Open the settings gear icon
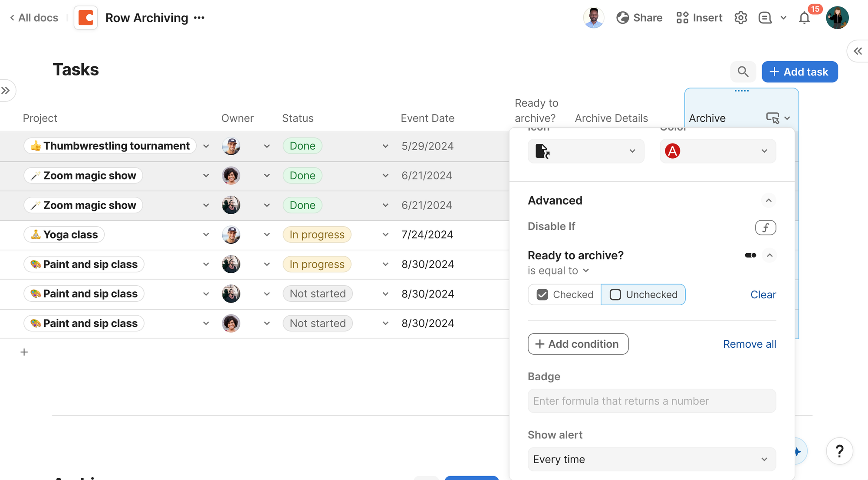This screenshot has height=480, width=868. (x=740, y=18)
